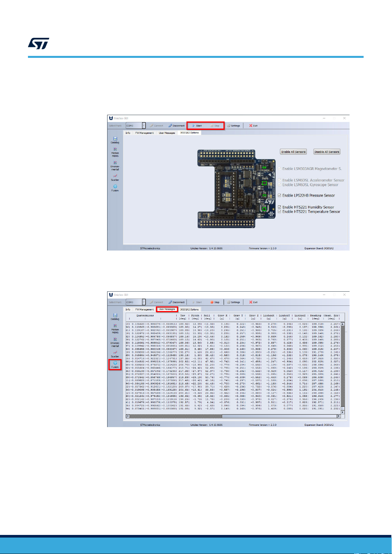Toggle Enable HTS221 Temperature Sensor checkbox

tap(280, 212)
